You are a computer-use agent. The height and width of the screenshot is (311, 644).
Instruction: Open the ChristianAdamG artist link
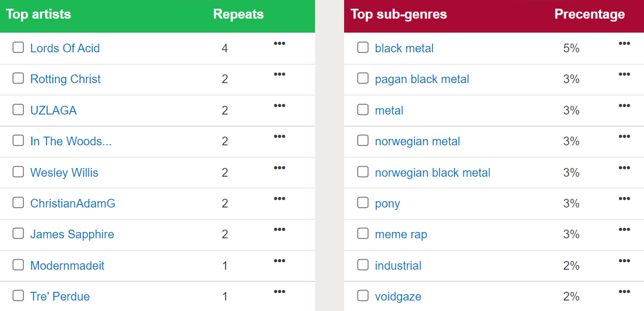tap(73, 203)
